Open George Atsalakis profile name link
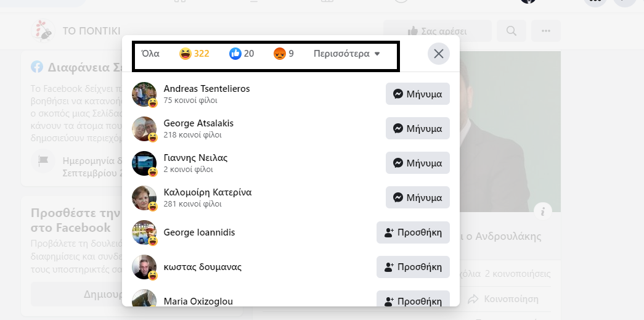644x320 pixels. pos(198,123)
